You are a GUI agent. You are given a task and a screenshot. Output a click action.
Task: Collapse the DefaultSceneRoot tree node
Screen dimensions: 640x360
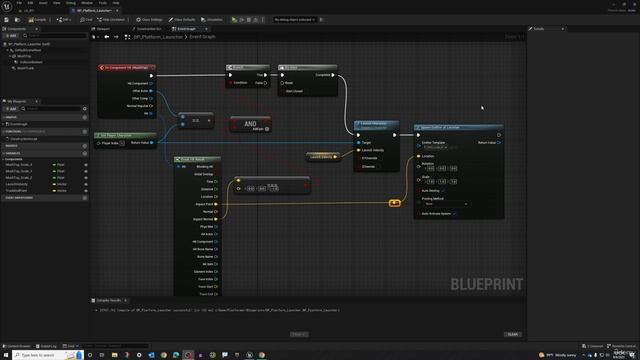pyautogui.click(x=8, y=50)
